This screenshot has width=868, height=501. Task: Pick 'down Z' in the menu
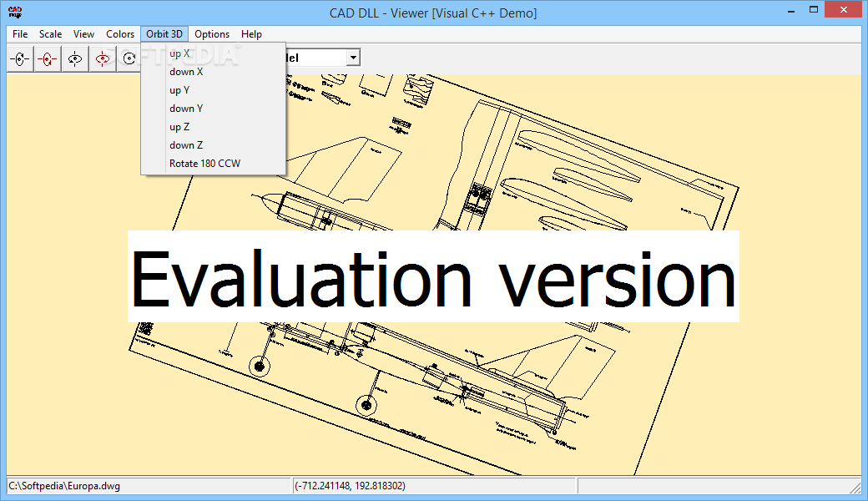click(214, 145)
